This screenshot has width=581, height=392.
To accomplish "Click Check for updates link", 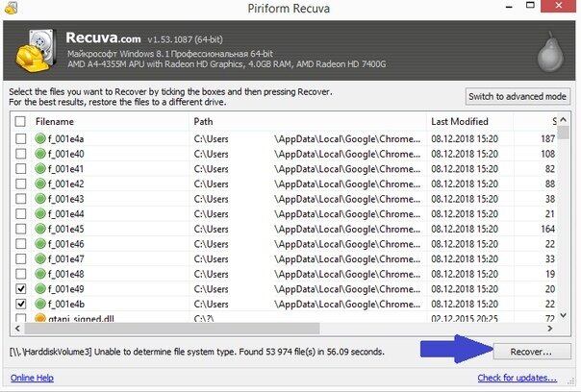I will coord(517,378).
